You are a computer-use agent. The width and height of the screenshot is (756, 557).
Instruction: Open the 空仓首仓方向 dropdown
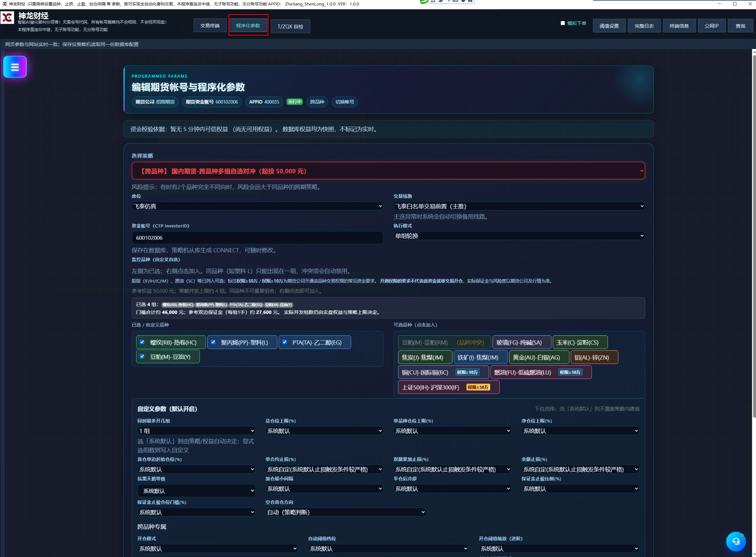345,512
